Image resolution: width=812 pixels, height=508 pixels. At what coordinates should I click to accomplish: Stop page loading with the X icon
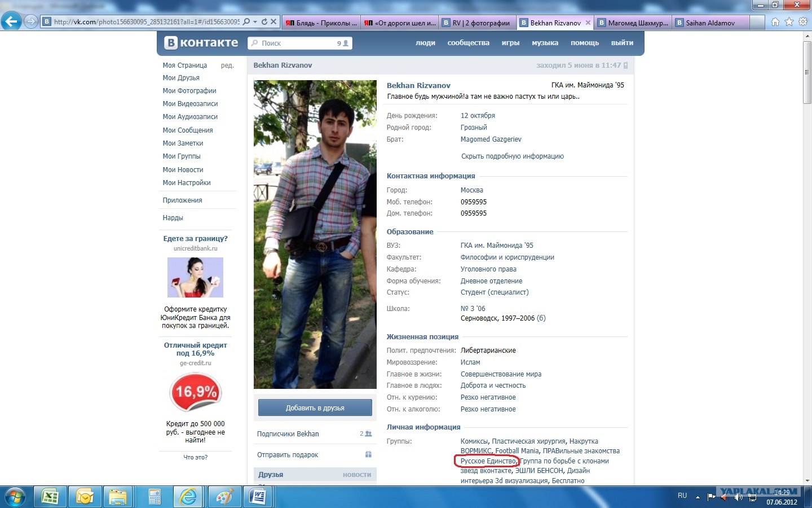click(x=273, y=22)
